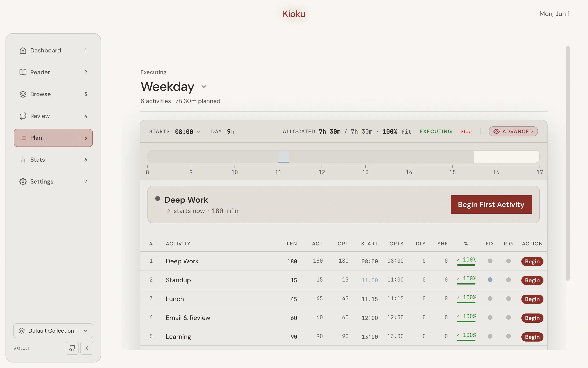Toggle FIX dot for Email & Review
Screen dimensions: 588x368
pos(490,317)
